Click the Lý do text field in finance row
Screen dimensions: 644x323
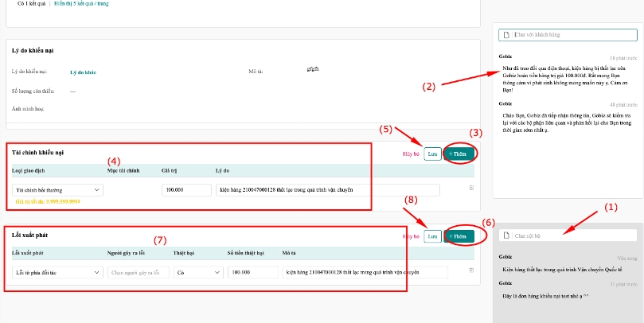point(326,190)
